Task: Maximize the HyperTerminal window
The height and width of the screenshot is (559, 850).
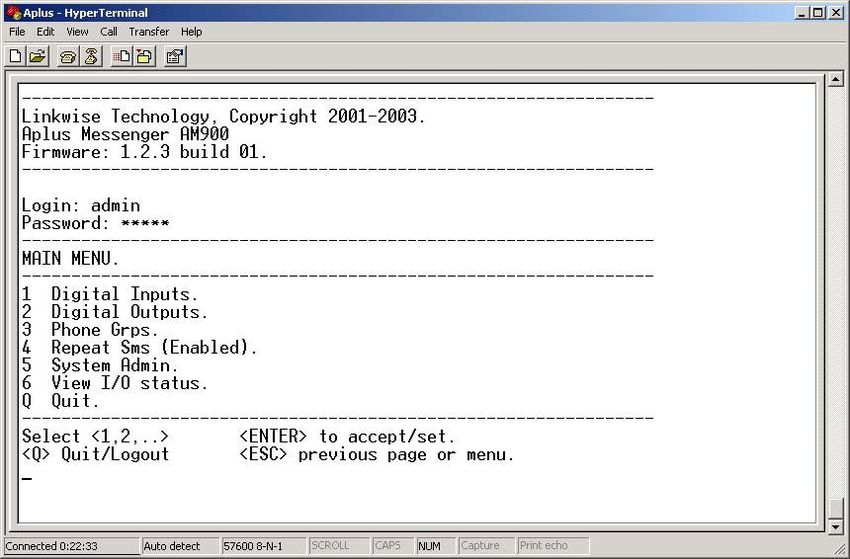Action: (x=817, y=12)
